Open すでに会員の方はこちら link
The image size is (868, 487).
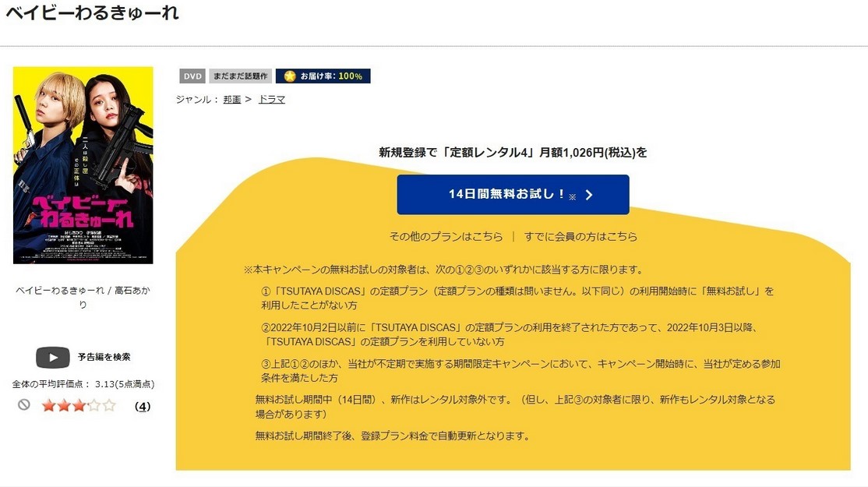[x=580, y=237]
